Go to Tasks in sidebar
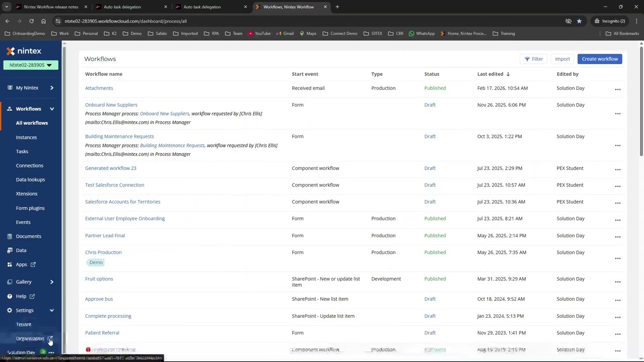 pyautogui.click(x=22, y=151)
